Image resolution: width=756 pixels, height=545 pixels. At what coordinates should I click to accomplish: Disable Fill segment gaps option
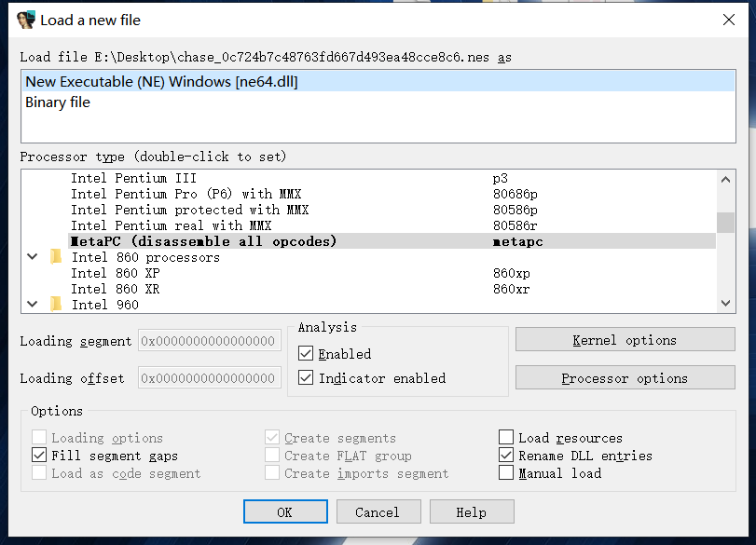(39, 456)
